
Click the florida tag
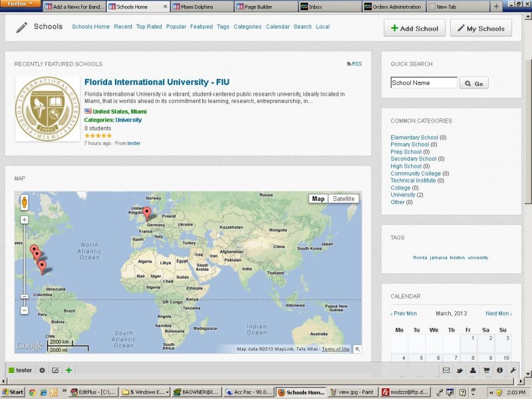[420, 257]
